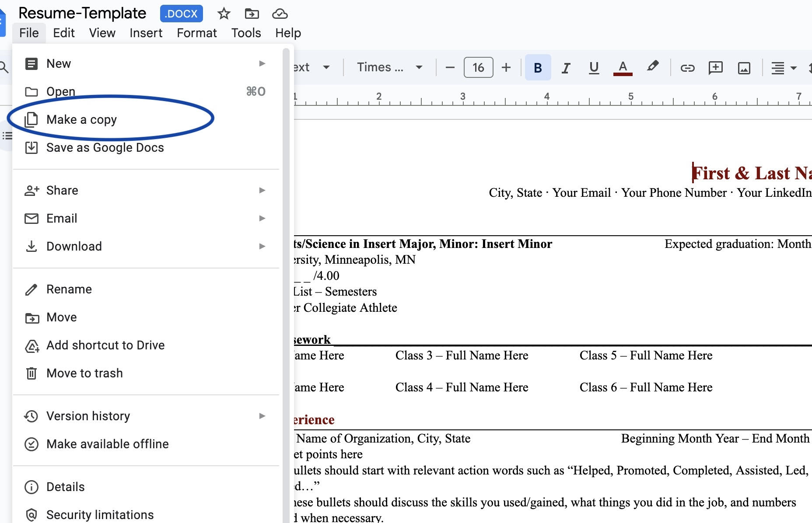Viewport: 812px width, 523px height.
Task: Decrease font size with minus button
Action: point(449,67)
